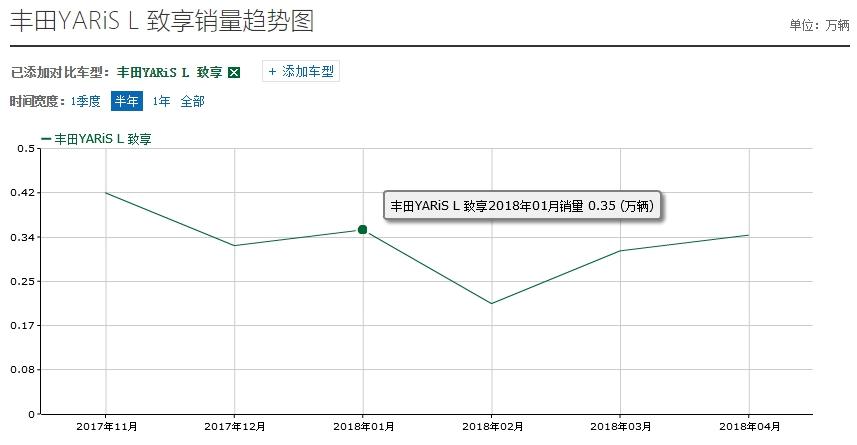
Task: Click the 2018年01月 axis label
Action: 363,426
